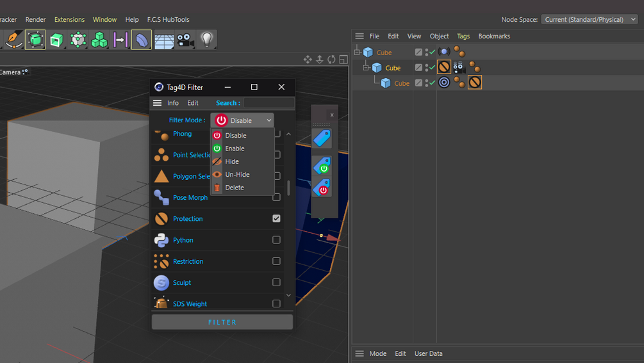Open Object Manager Bookmarks menu
The width and height of the screenshot is (644, 363).
(494, 36)
